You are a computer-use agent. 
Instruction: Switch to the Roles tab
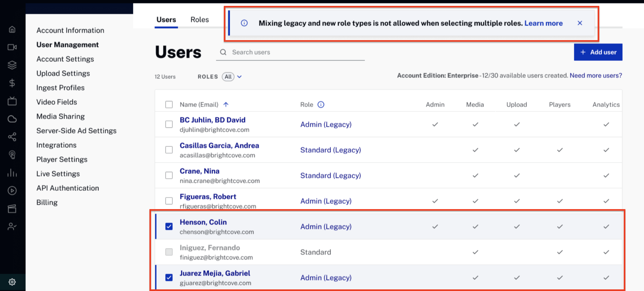click(x=200, y=20)
